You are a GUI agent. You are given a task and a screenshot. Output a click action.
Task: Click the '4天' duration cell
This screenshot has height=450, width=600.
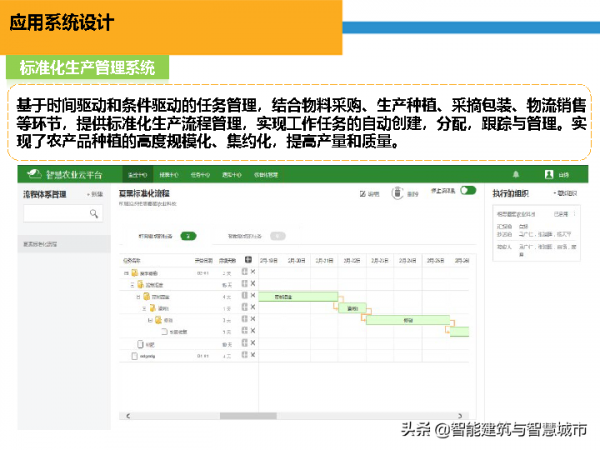(x=227, y=297)
